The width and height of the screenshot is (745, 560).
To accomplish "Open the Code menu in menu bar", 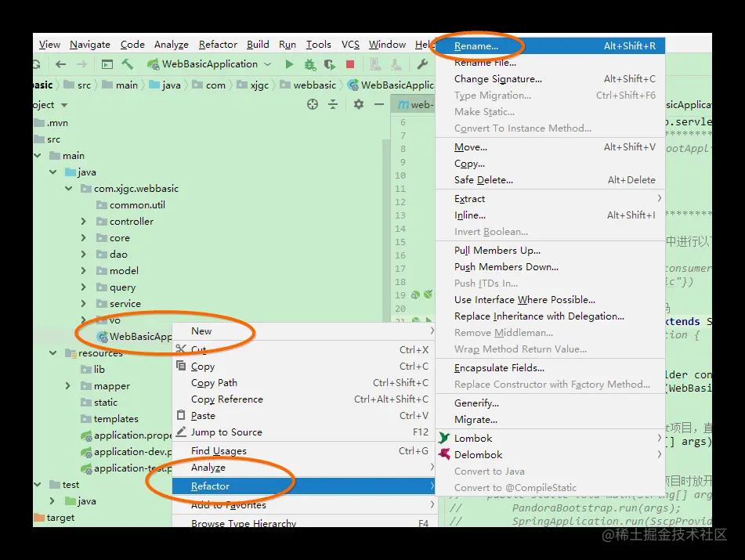I will [132, 45].
